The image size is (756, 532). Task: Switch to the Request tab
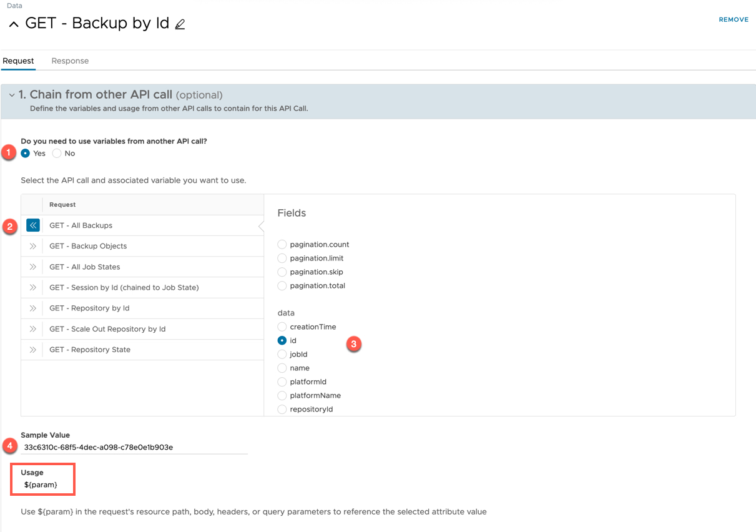tap(18, 61)
